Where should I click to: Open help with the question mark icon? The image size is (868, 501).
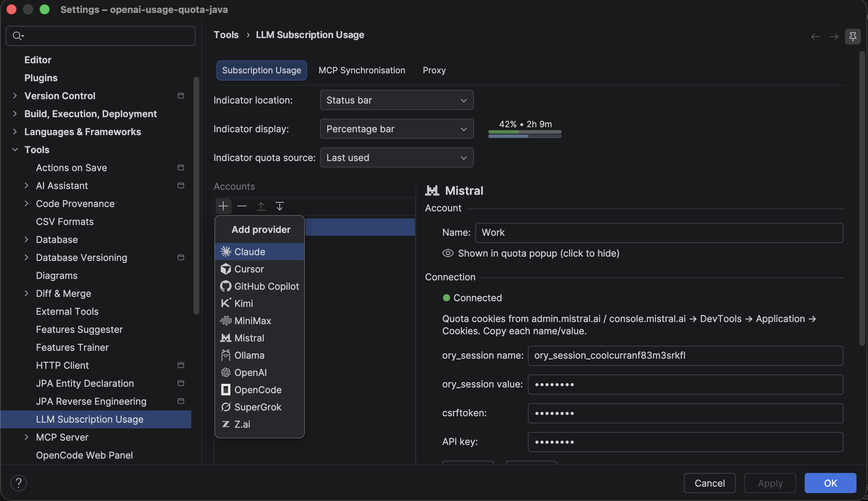[19, 483]
